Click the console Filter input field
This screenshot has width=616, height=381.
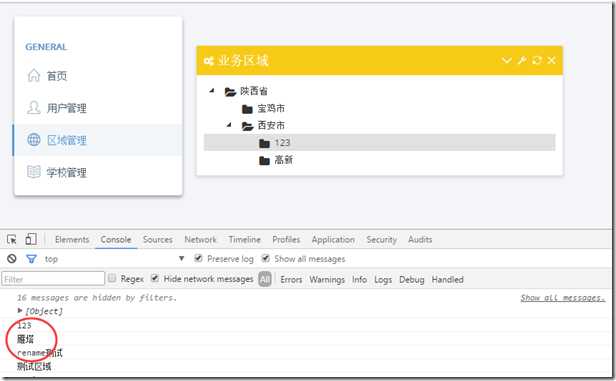coord(53,279)
